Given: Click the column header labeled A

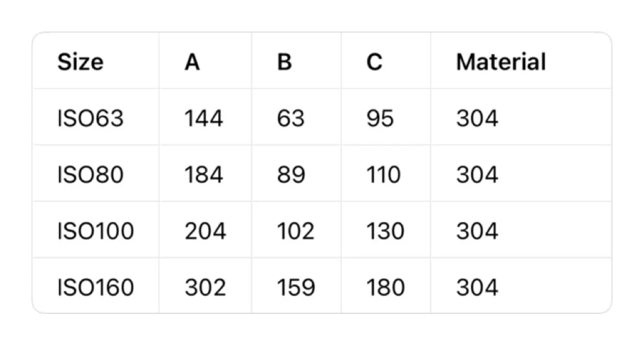Looking at the screenshot, I should pos(192,62).
